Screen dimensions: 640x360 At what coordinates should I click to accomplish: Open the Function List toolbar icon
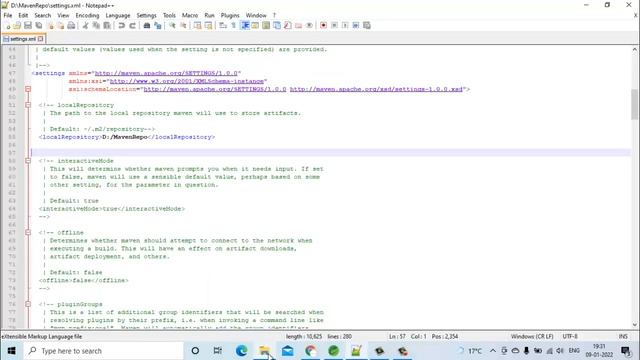(x=287, y=25)
